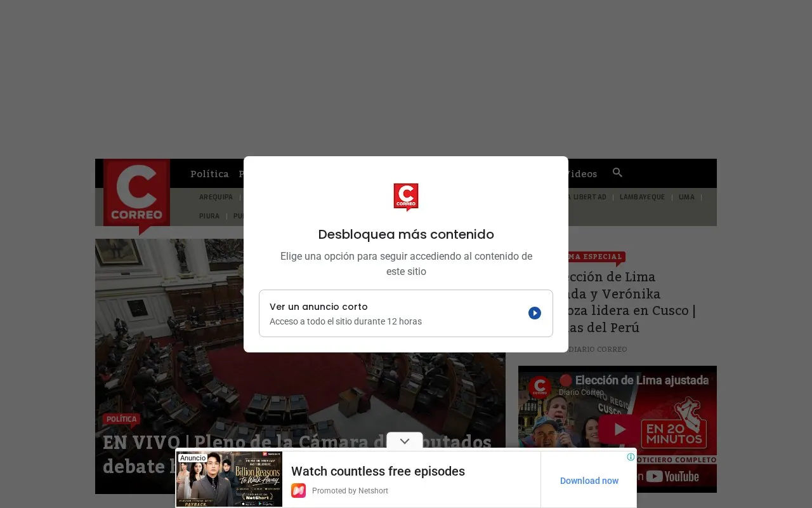Screen dimensions: 812x508
Task: Click Promoted by Netshort text
Action: tap(350, 491)
